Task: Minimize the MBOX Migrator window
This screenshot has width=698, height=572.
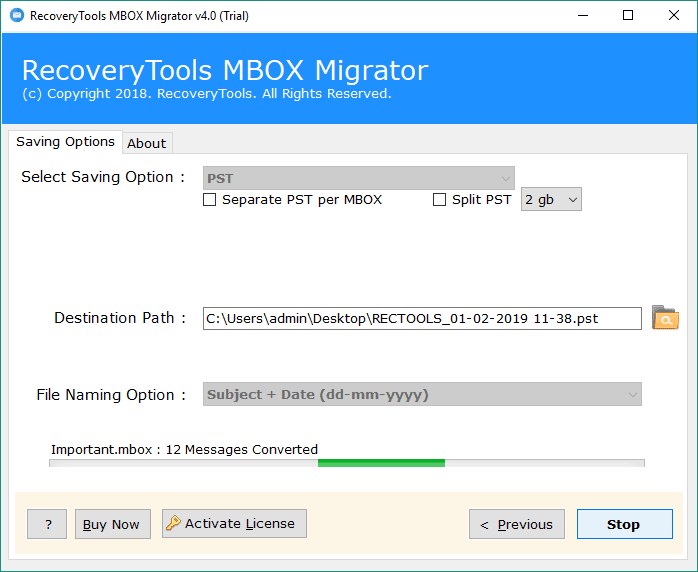Action: pyautogui.click(x=583, y=16)
